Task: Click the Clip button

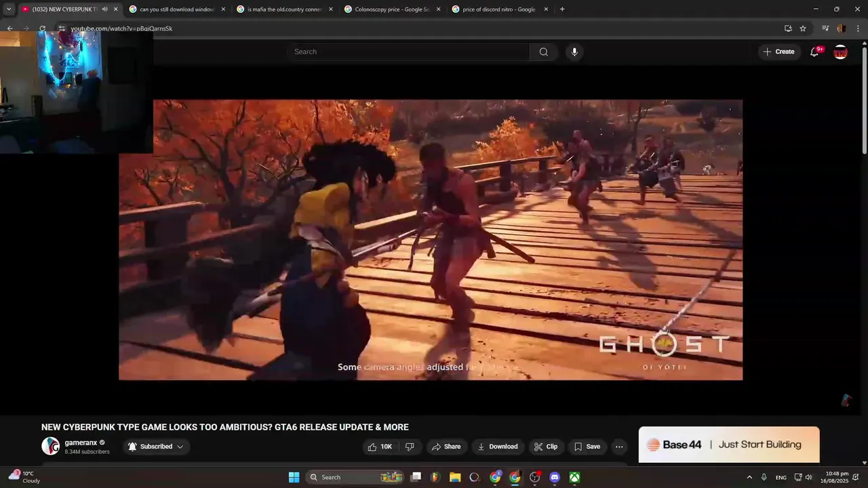Action: 546,447
